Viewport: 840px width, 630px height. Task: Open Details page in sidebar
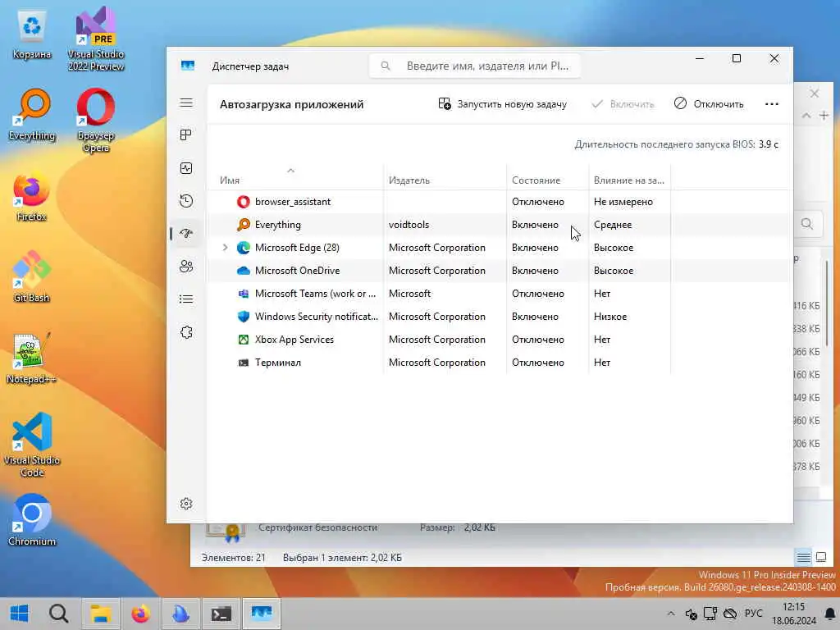click(x=186, y=299)
